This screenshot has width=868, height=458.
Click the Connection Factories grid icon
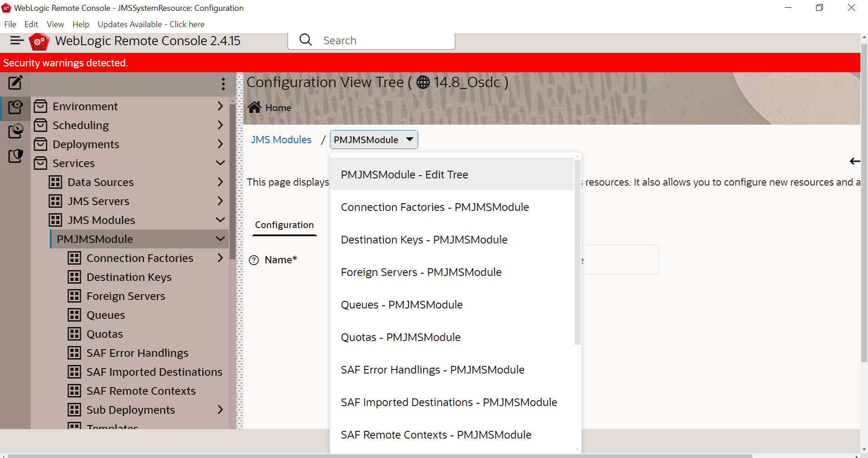[x=75, y=258]
